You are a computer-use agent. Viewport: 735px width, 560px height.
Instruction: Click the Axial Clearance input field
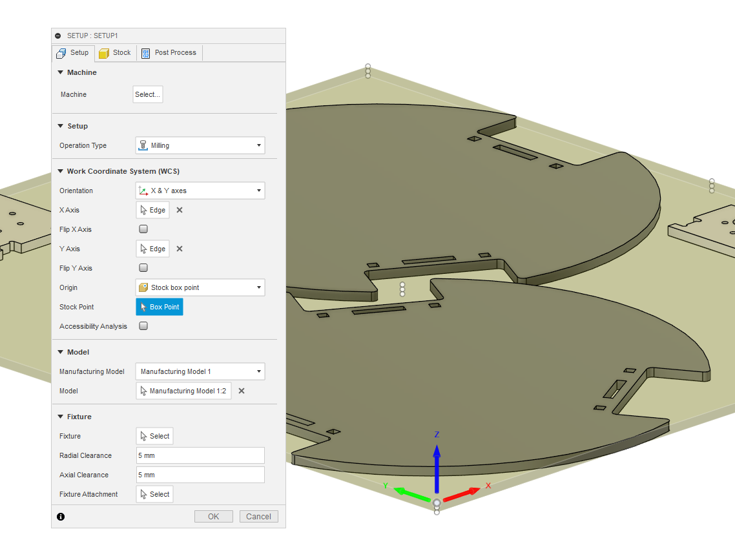(x=200, y=475)
